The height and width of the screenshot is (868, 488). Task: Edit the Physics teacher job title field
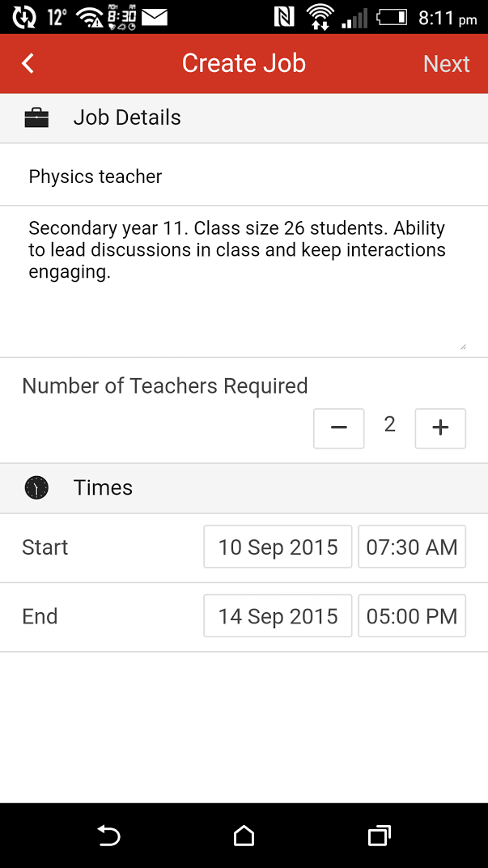point(243,177)
